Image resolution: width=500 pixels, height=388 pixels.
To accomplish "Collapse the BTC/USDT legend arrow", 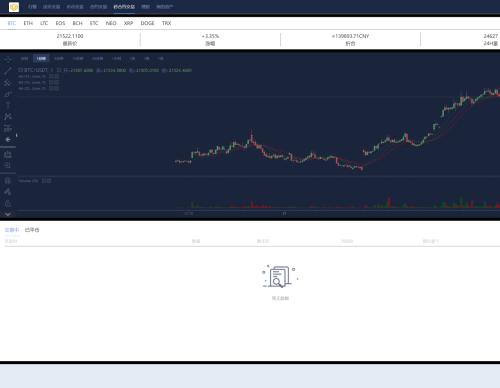I will click(20, 70).
